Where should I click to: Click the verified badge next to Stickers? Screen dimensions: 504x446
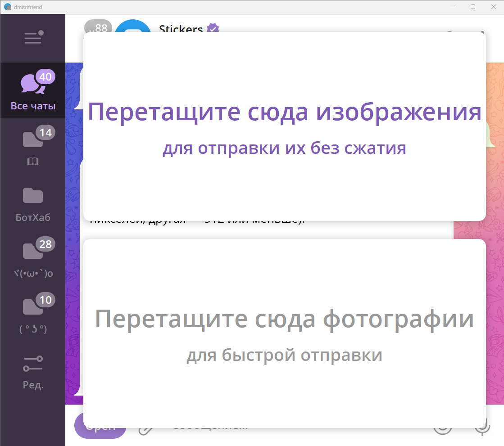[x=213, y=28]
